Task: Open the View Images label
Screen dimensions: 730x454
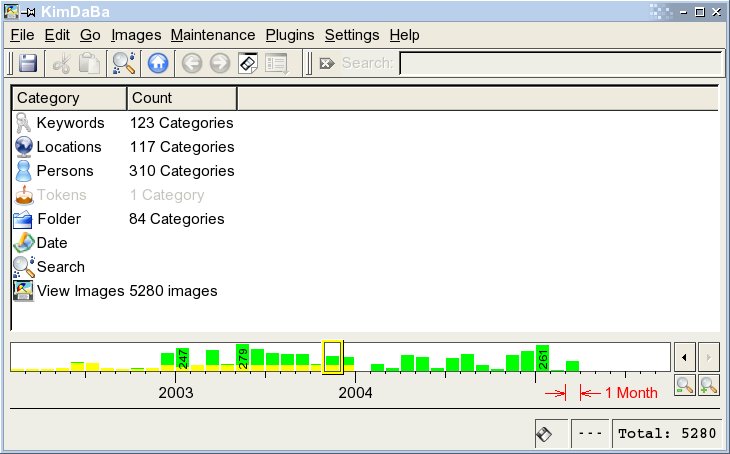Action: point(81,291)
